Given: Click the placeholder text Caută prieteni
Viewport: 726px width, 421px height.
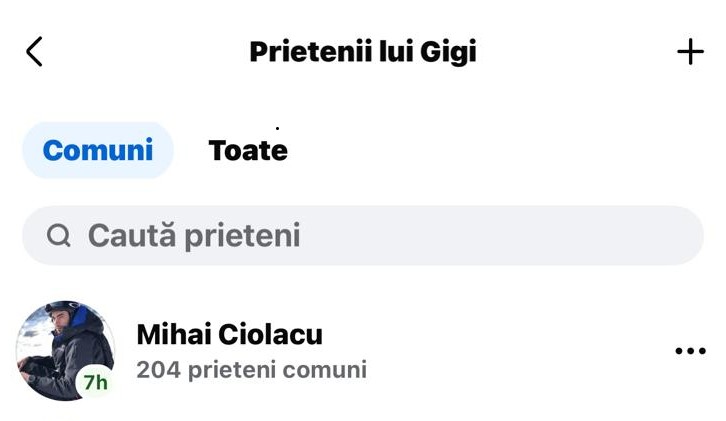Looking at the screenshot, I should 194,236.
